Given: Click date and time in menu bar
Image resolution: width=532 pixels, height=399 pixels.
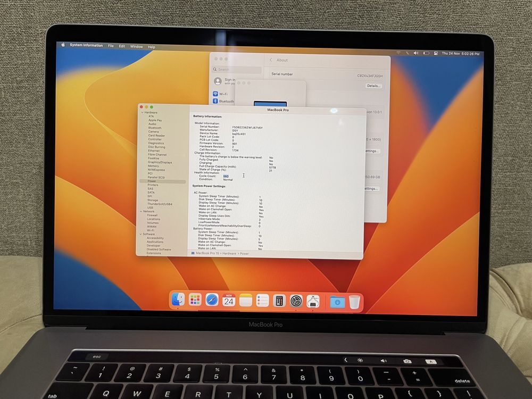Looking at the screenshot, I should (x=460, y=54).
